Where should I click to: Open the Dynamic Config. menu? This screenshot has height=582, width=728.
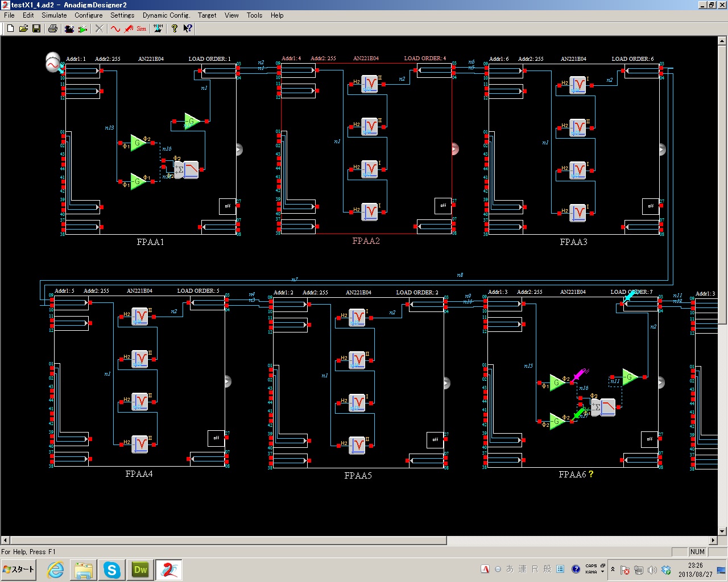pyautogui.click(x=166, y=15)
